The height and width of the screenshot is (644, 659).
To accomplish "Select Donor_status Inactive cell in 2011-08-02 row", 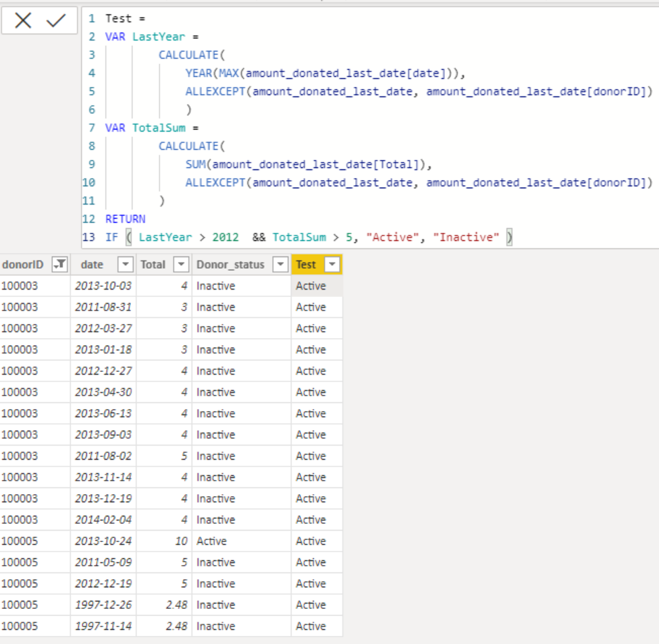I will point(242,456).
